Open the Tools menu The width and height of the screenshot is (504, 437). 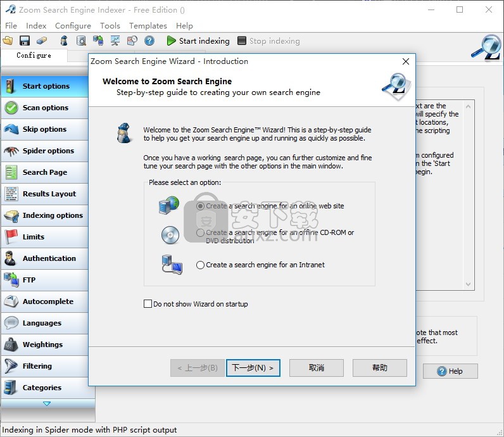coord(110,26)
